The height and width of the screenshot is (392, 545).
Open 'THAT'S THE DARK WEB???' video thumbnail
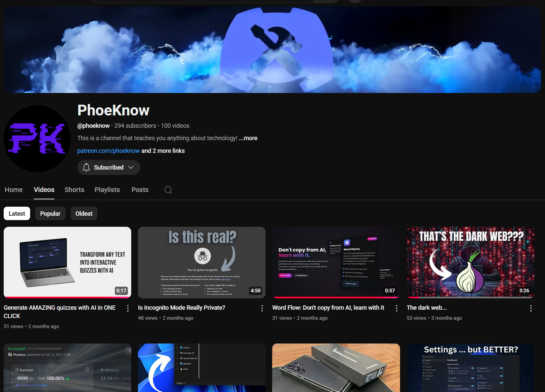470,262
